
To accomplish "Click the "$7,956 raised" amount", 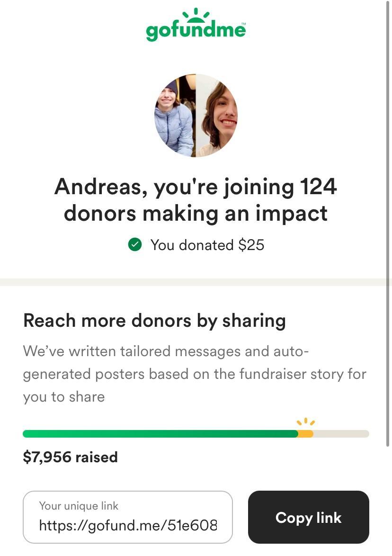I will click(x=70, y=457).
